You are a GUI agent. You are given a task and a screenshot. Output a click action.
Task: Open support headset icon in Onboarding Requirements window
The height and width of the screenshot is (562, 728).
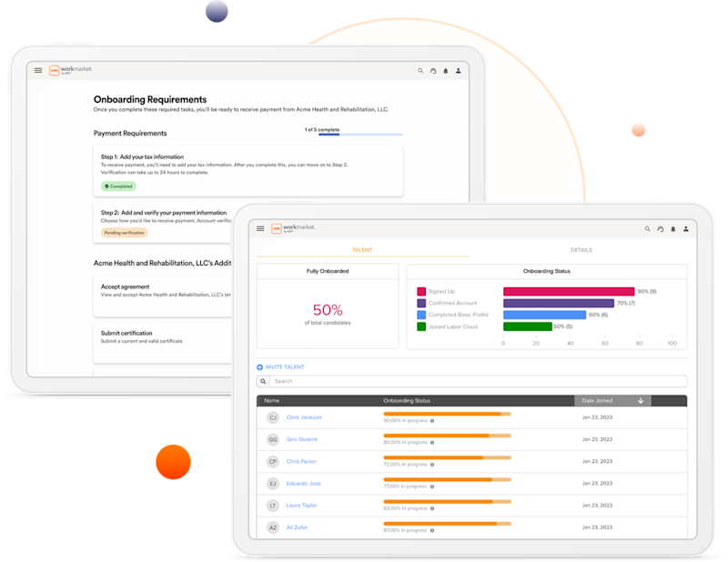[x=433, y=71]
